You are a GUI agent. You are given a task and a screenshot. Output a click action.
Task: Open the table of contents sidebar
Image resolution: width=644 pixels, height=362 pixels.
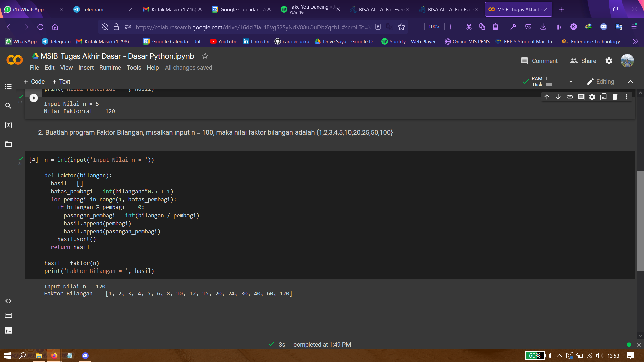coord(8,87)
